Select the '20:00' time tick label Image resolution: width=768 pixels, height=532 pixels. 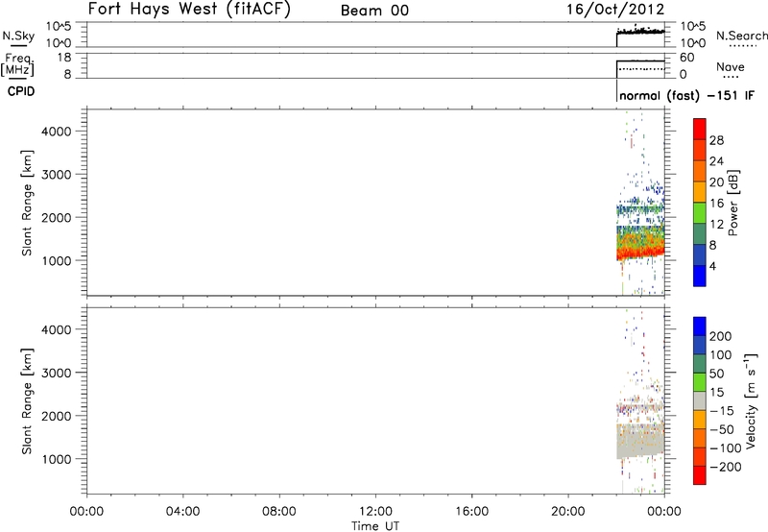568,512
